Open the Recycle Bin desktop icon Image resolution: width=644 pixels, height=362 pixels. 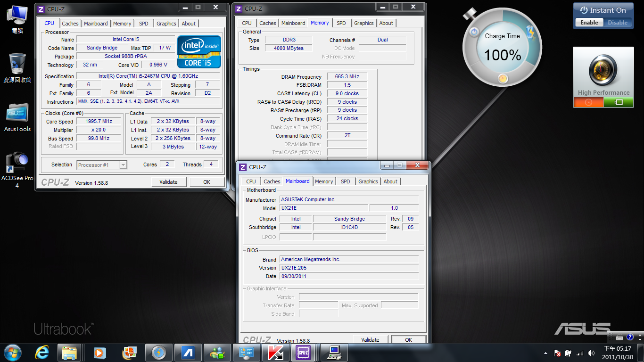[17, 67]
